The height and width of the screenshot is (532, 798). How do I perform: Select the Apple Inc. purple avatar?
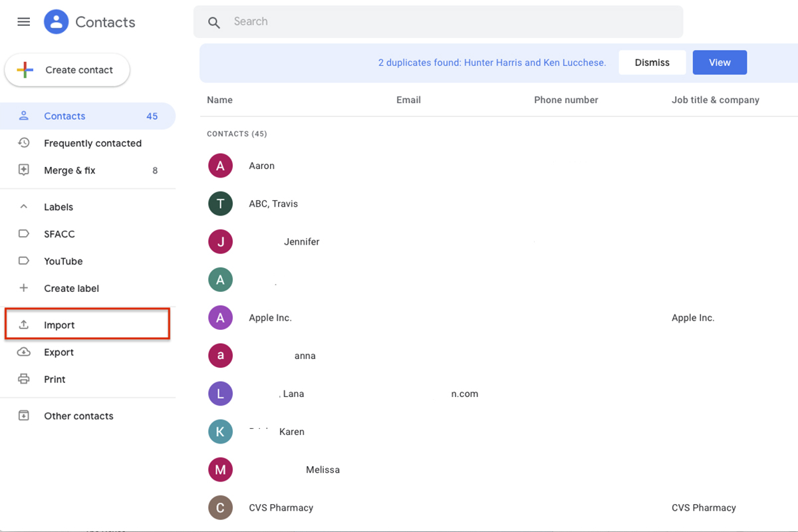(x=220, y=318)
